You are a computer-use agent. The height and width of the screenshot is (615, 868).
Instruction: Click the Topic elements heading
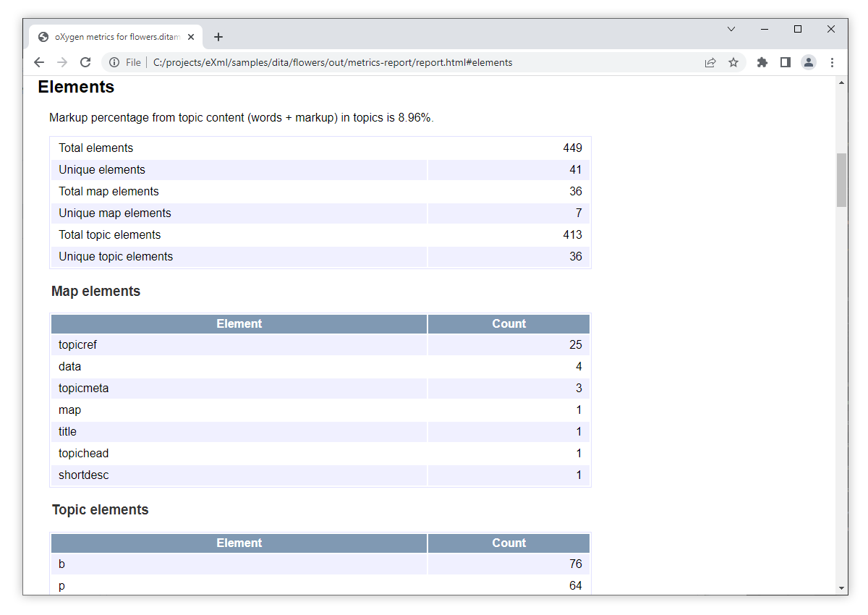point(100,510)
